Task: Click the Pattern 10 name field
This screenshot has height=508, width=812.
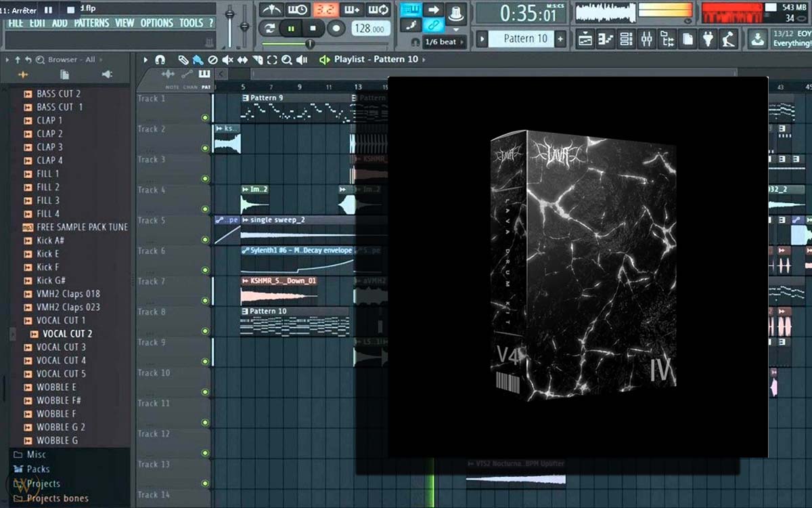Action: click(x=521, y=39)
